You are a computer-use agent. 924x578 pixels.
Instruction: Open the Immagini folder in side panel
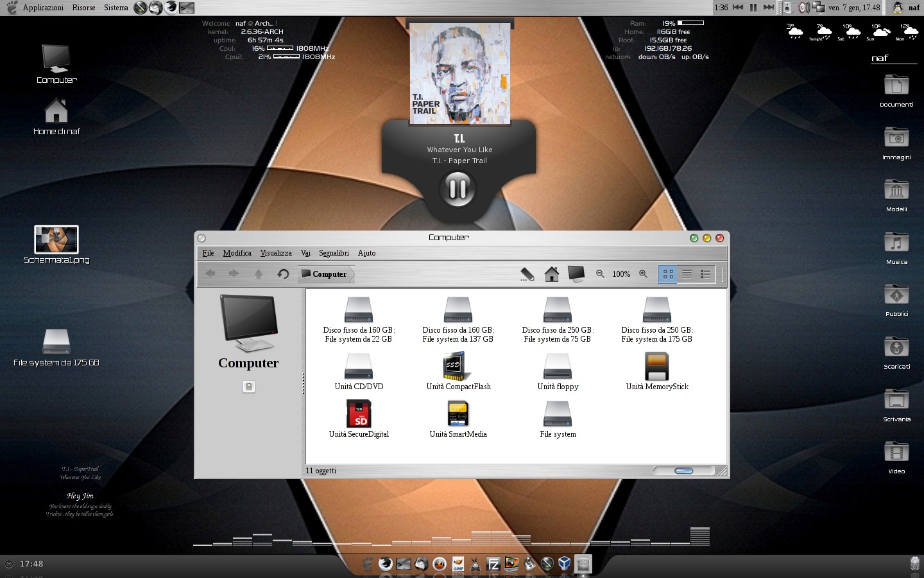[896, 143]
